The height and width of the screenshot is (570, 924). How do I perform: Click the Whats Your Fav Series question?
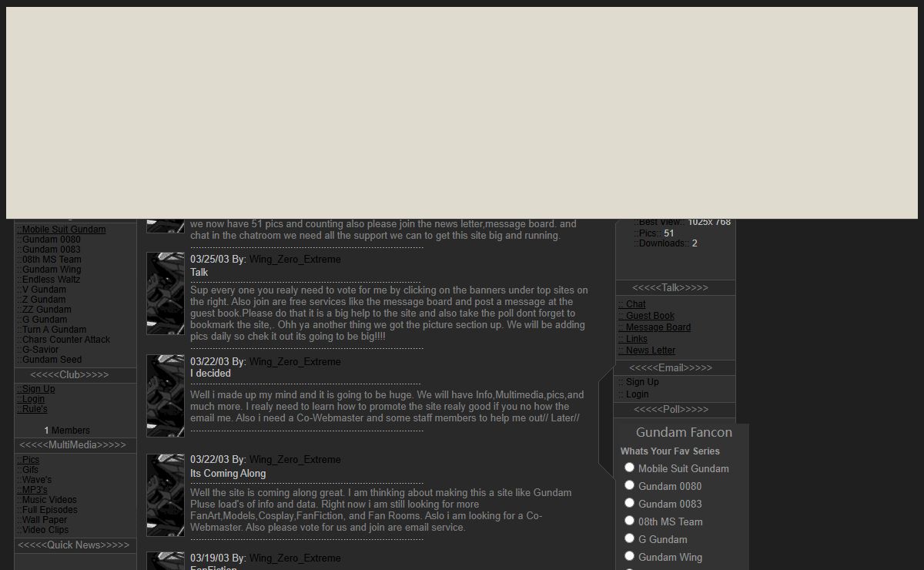670,451
